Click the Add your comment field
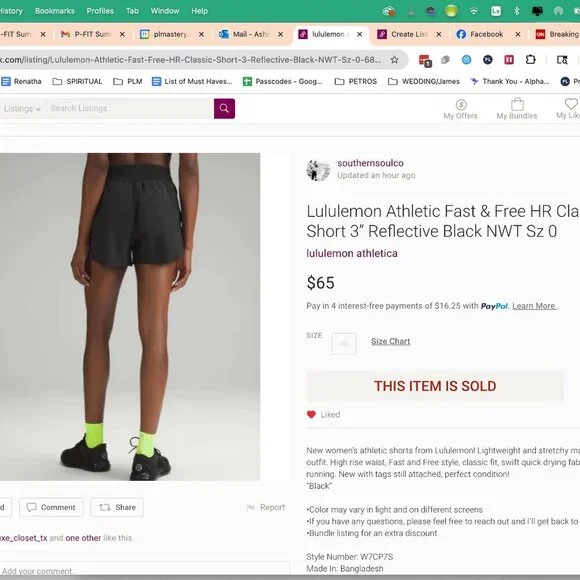The image size is (580, 580). point(144,570)
